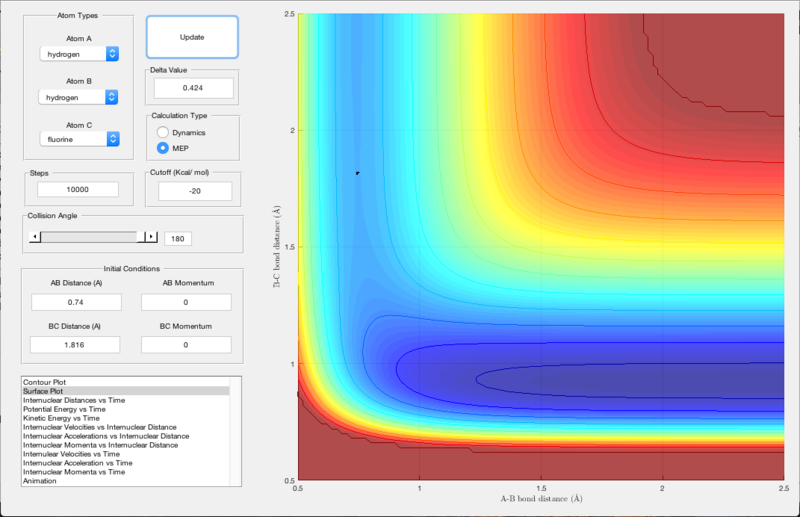This screenshot has width=800, height=517.
Task: Select Contour Plot from the list
Action: [x=43, y=383]
